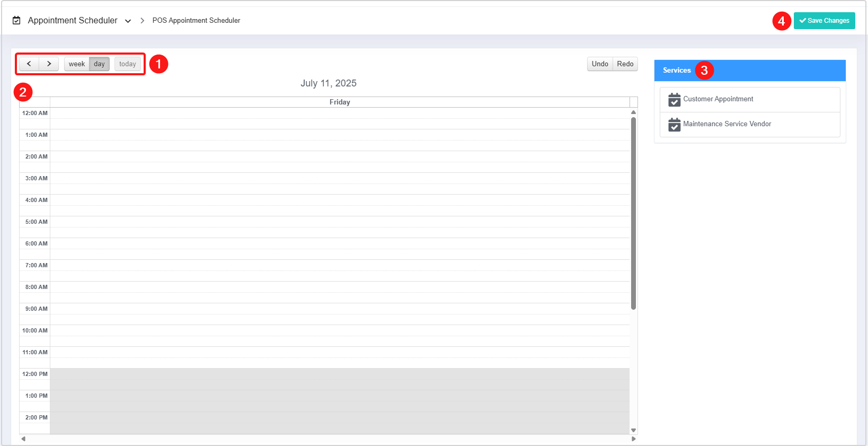Click the horizontal scroll left arrow
868x446 pixels.
(x=23, y=439)
